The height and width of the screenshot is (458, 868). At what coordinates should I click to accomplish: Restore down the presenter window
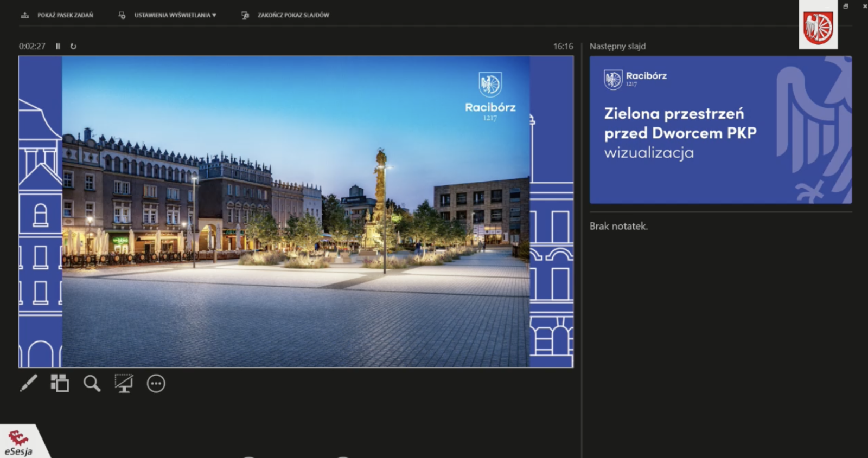pyautogui.click(x=846, y=6)
